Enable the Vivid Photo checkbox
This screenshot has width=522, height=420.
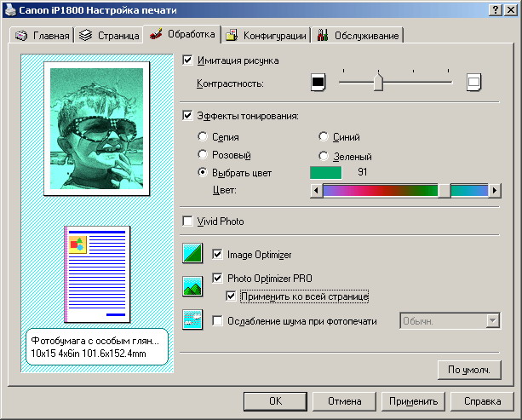coord(188,222)
